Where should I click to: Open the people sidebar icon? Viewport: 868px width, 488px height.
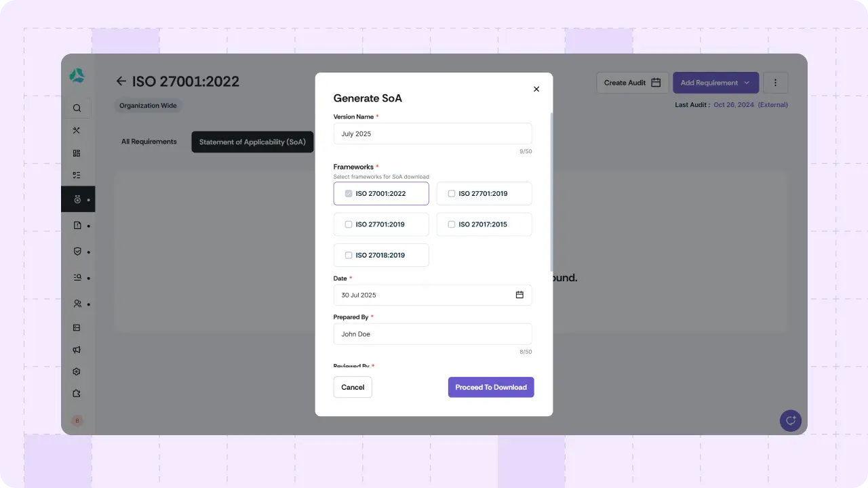77,304
